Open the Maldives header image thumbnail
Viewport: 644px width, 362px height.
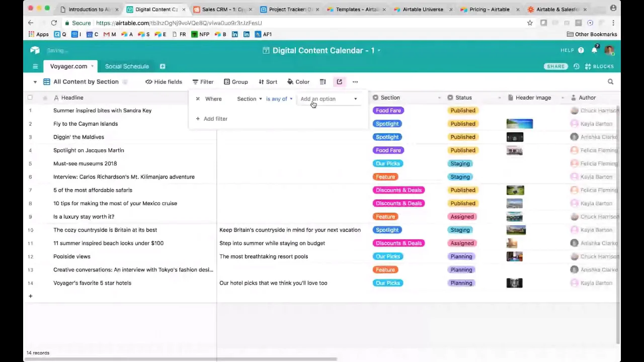[x=515, y=137]
